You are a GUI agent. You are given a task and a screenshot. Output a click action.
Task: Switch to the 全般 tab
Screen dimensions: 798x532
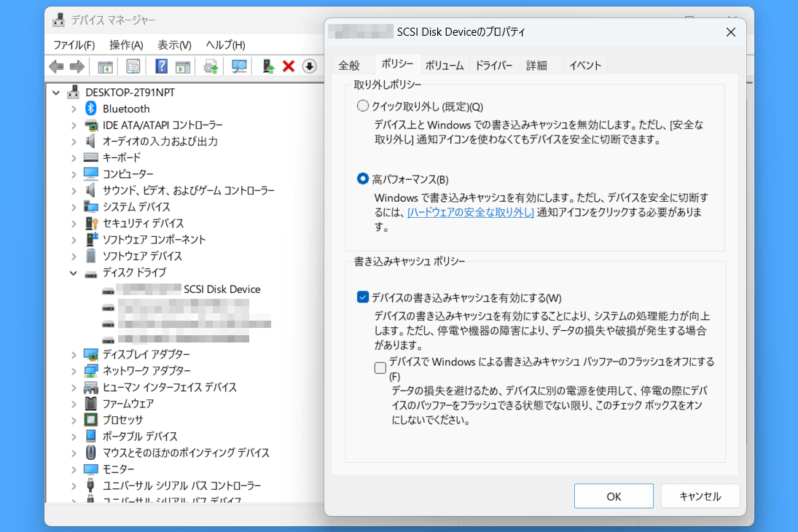[349, 65]
